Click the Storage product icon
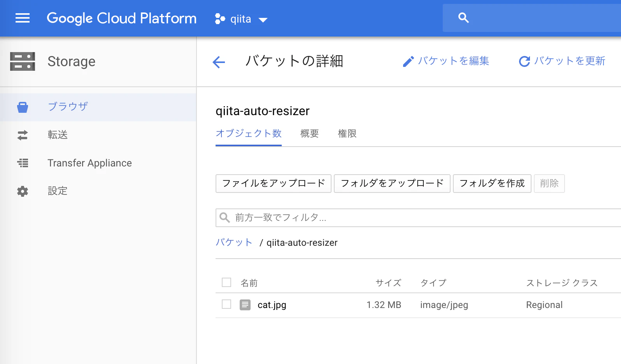Screen dimensions: 621x364 (x=23, y=61)
